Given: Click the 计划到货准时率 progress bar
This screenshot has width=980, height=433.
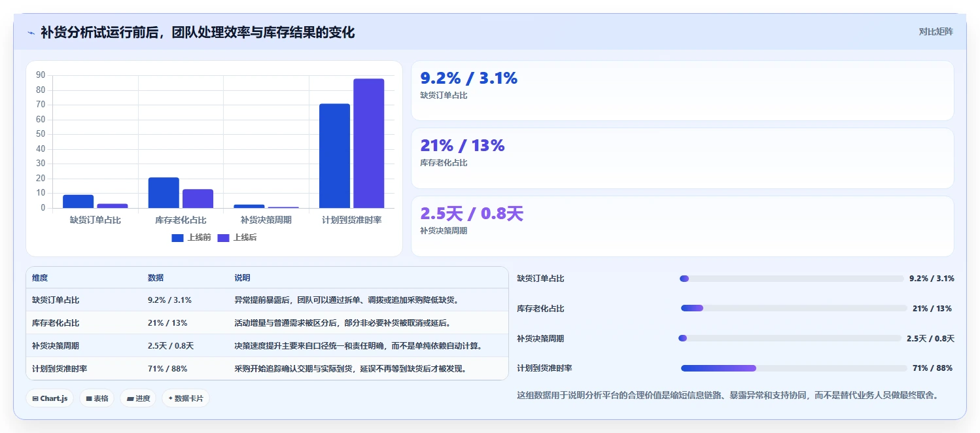Looking at the screenshot, I should (x=794, y=368).
